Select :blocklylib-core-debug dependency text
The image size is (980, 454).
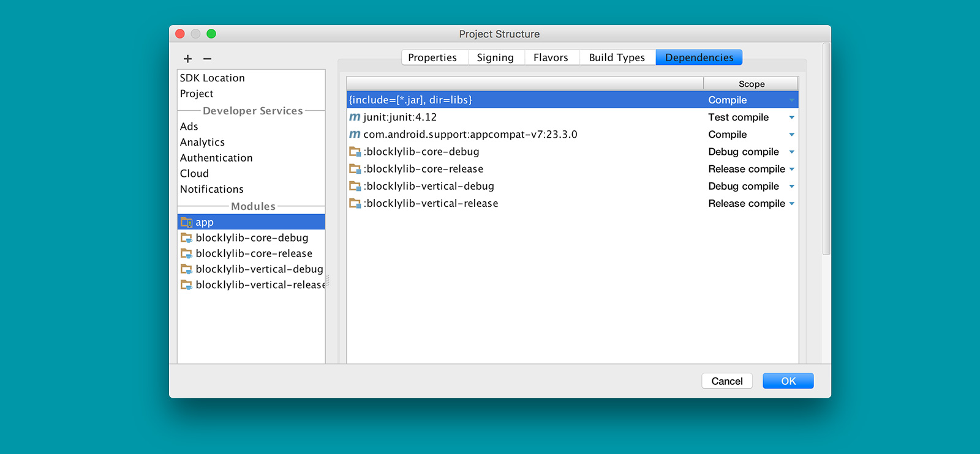(x=421, y=152)
